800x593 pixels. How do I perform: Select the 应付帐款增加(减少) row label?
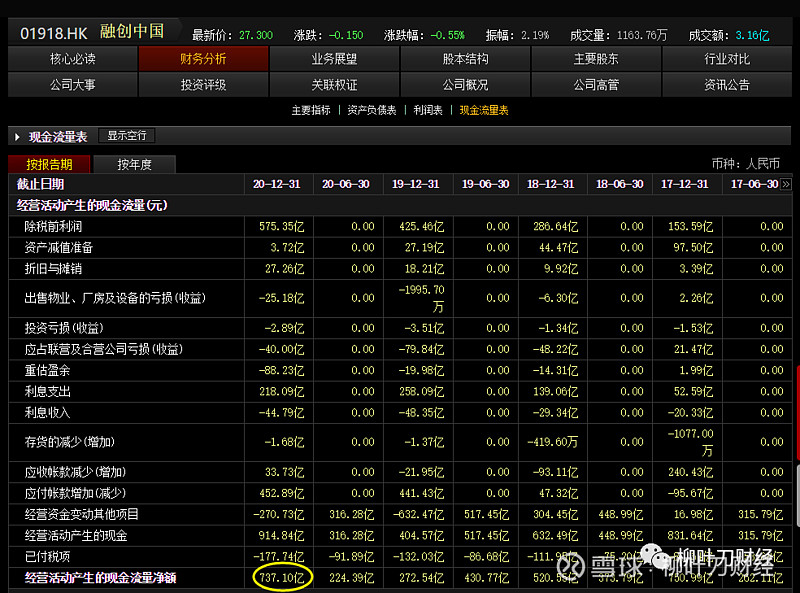75,493
